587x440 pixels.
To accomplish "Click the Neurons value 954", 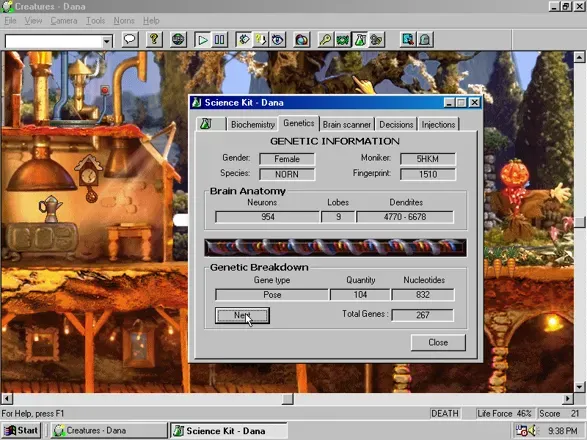I will pos(267,217).
